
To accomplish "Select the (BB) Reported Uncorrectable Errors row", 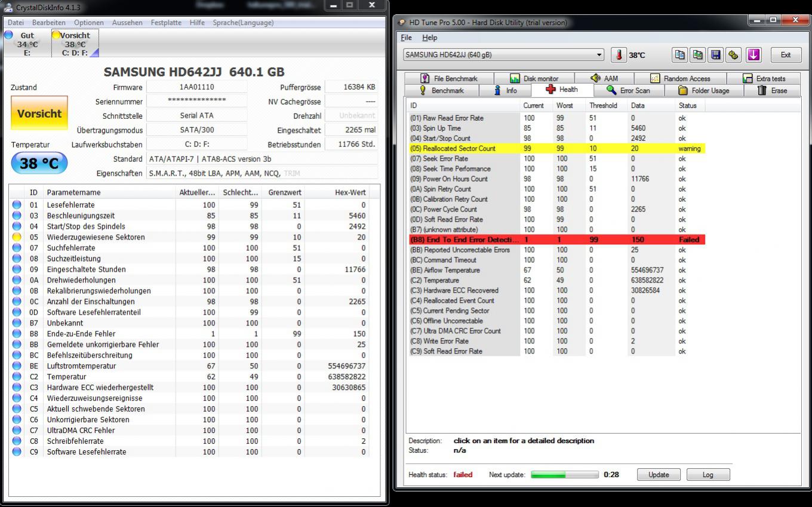I will [556, 250].
